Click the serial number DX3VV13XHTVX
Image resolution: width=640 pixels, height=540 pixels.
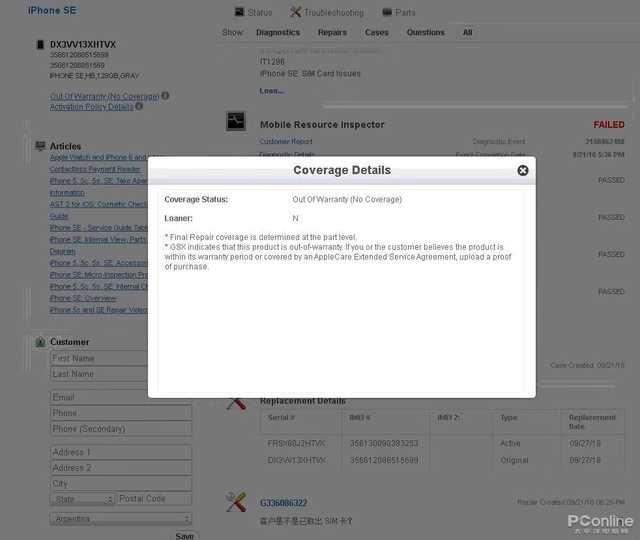pos(83,44)
